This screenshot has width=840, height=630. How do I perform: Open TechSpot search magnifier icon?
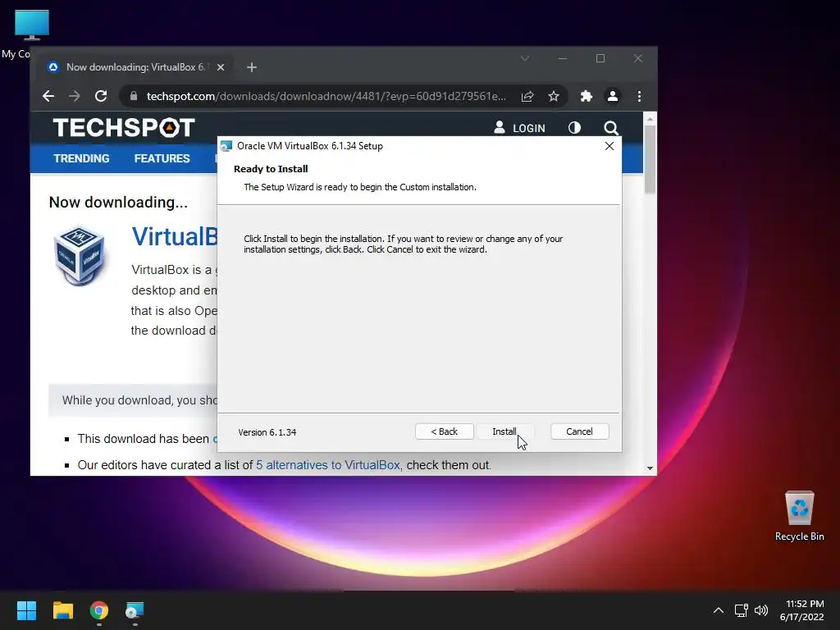click(611, 128)
